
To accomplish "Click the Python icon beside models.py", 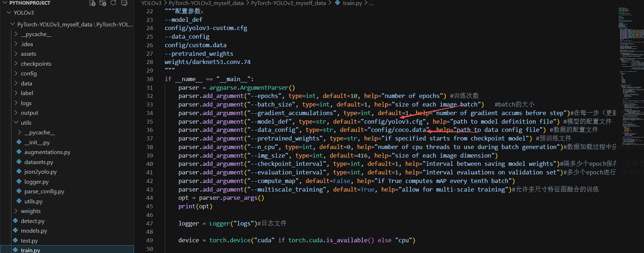I will point(15,230).
